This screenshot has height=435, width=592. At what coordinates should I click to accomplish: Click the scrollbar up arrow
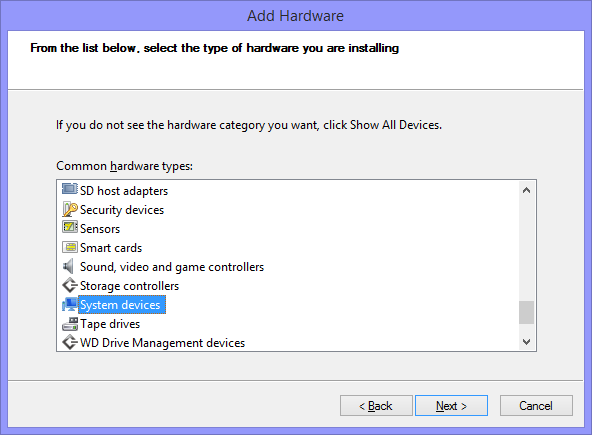[526, 190]
